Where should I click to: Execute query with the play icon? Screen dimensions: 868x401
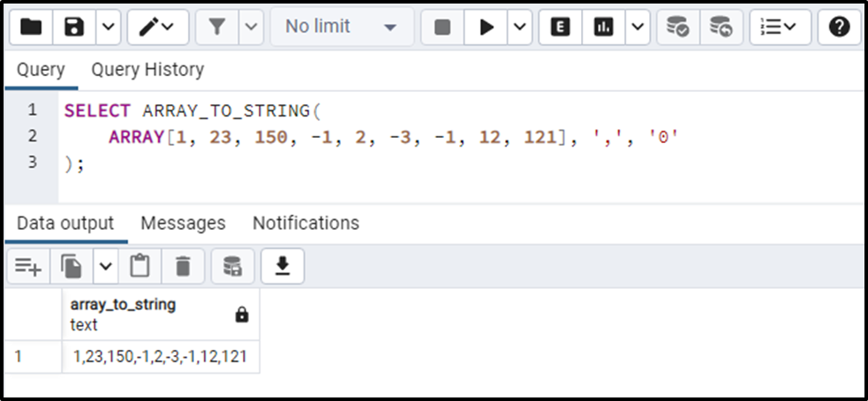coord(486,26)
